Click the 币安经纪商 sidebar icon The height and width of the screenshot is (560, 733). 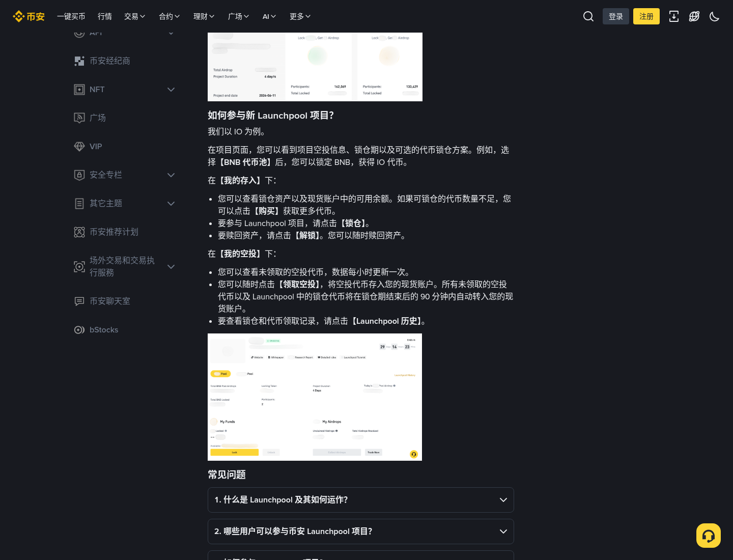(79, 61)
